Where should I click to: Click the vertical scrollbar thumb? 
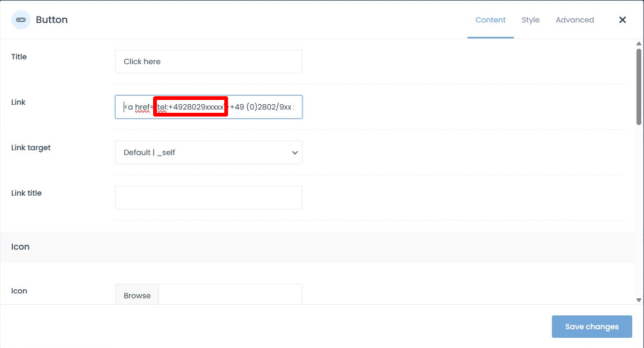click(x=639, y=86)
